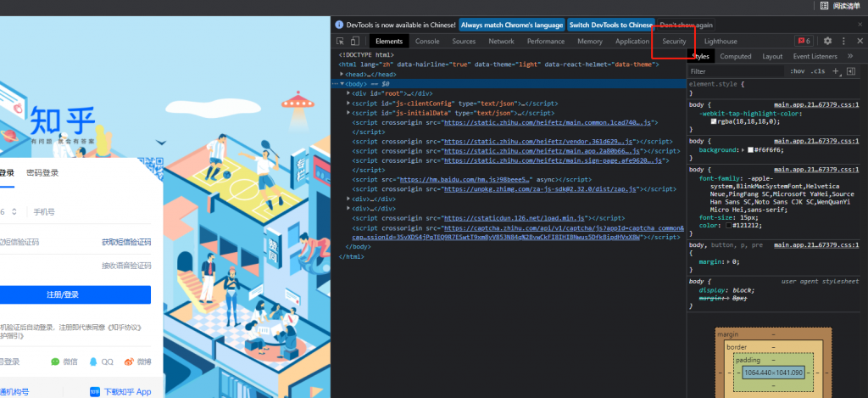This screenshot has width=868, height=398.
Task: Open the Security tab
Action: pyautogui.click(x=674, y=41)
